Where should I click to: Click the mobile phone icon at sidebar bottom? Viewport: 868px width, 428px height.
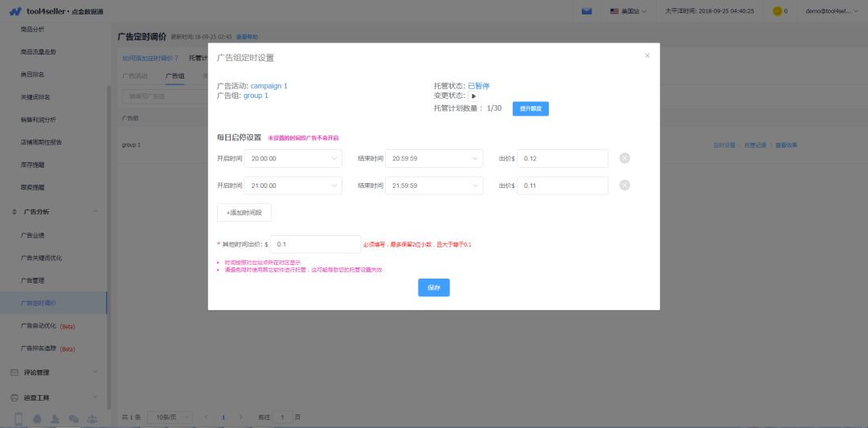[x=18, y=419]
